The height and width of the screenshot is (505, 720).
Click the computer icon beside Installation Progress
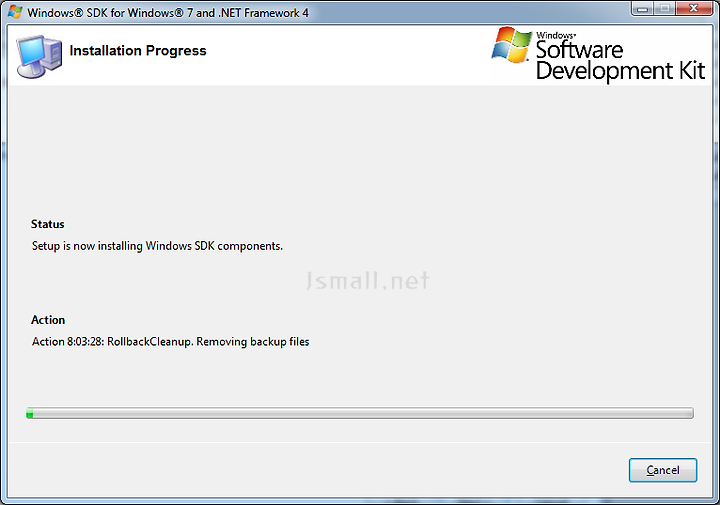click(39, 56)
